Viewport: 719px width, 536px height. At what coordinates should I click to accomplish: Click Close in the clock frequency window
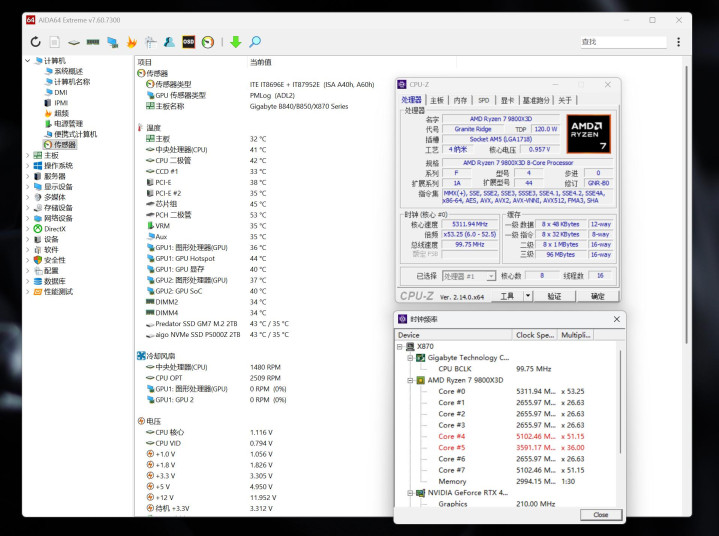tap(600, 514)
